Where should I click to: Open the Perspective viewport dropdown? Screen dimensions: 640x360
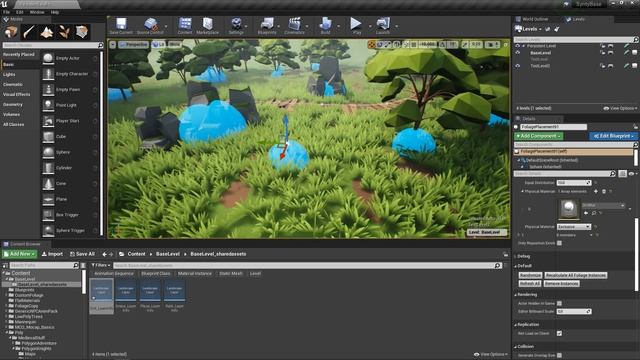coord(134,44)
